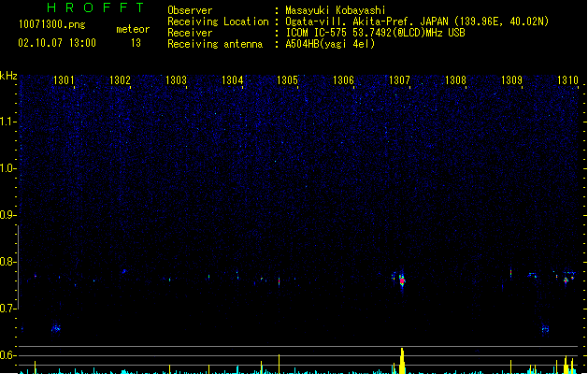Screen dimensions: 588x374
Task: Click the blue echo blob near 1301 below 0.7 kHz
Action: tap(56, 328)
